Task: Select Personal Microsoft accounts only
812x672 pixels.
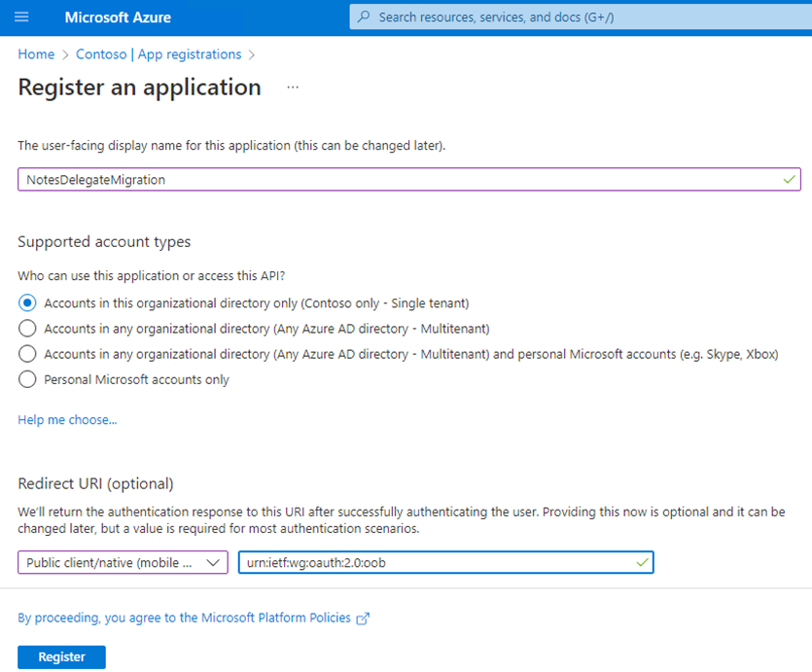Action: pyautogui.click(x=27, y=379)
